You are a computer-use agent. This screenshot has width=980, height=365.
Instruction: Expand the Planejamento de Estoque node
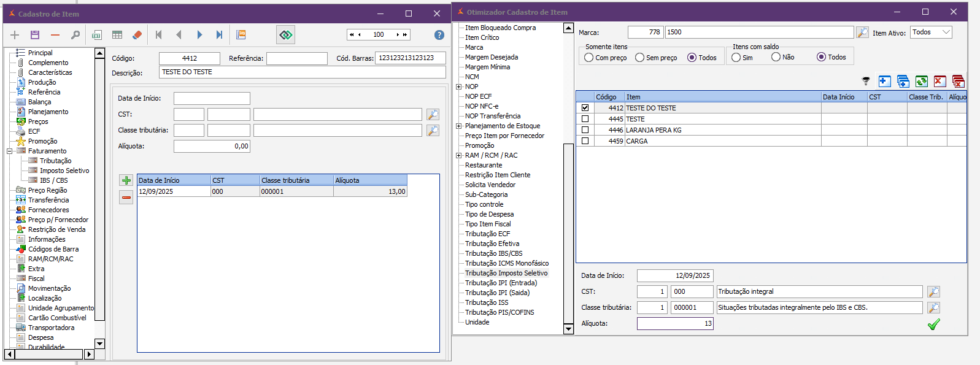458,126
